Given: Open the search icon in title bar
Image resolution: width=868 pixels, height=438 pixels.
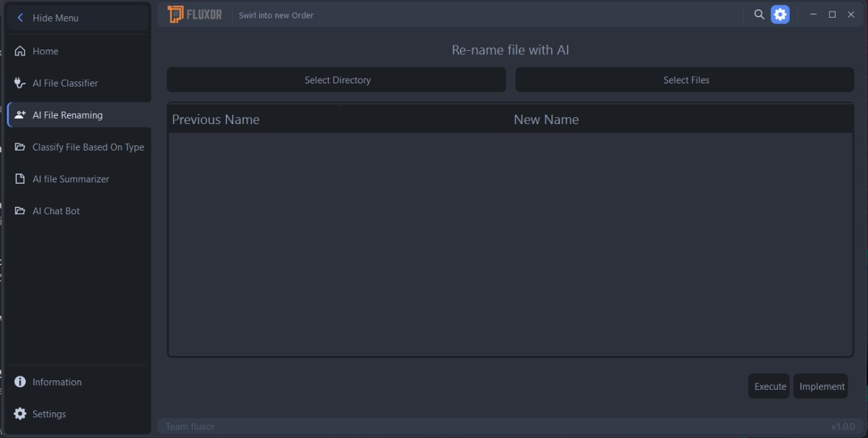Looking at the screenshot, I should [759, 14].
